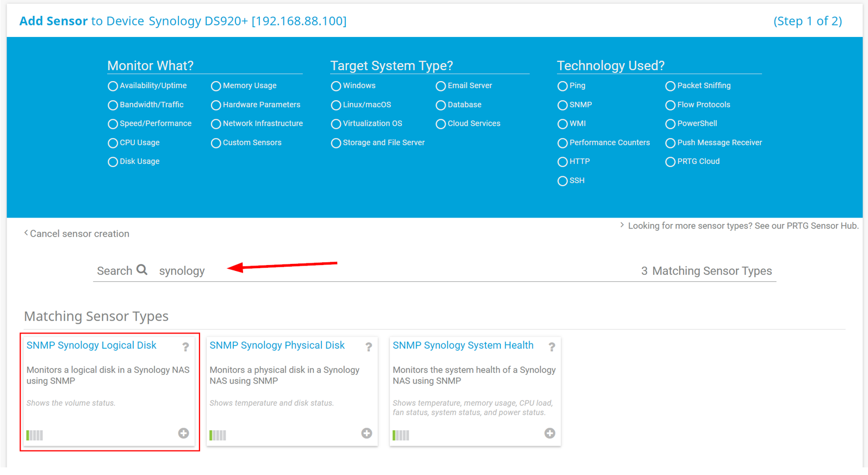This screenshot has height=475, width=868.
Task: Pick the Linux/macOS target system
Action: [336, 105]
